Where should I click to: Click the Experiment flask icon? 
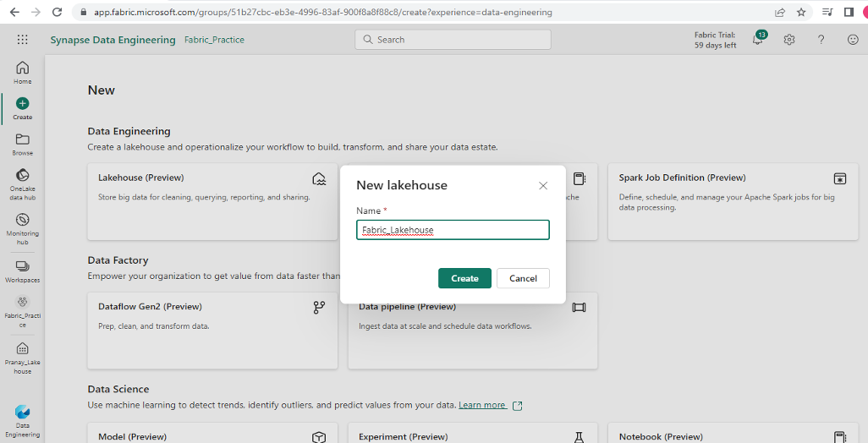click(x=579, y=437)
